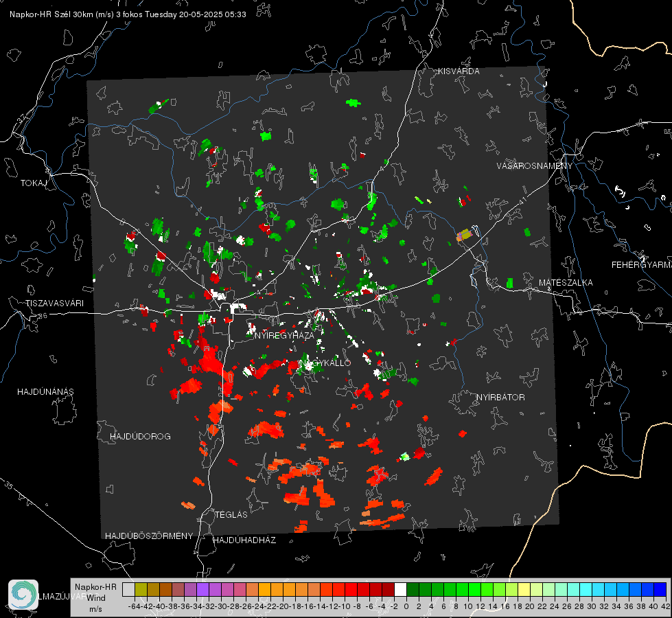Click the swirl logo icon at bottom left
Image resolution: width=672 pixels, height=618 pixels.
[x=23, y=595]
